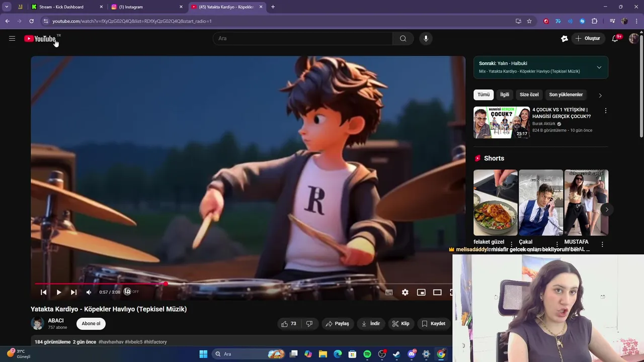Open the ABACI channel avatar
This screenshot has height=362, width=644.
point(37,324)
